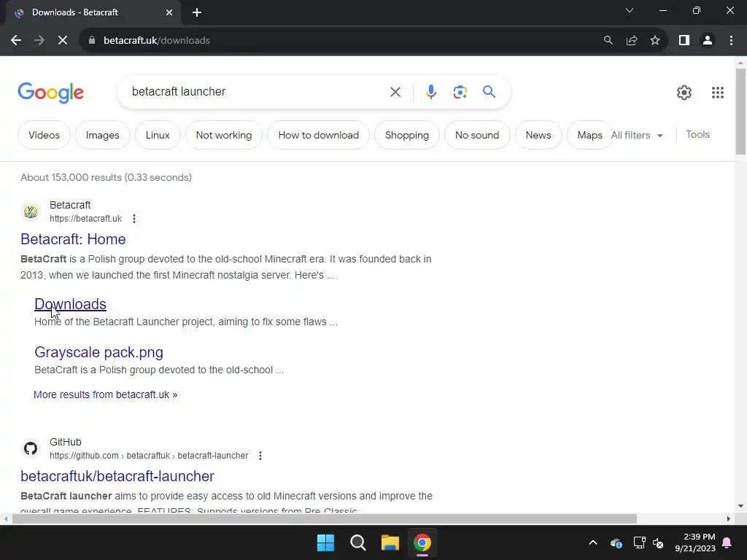Click the display tray icon

click(x=639, y=542)
